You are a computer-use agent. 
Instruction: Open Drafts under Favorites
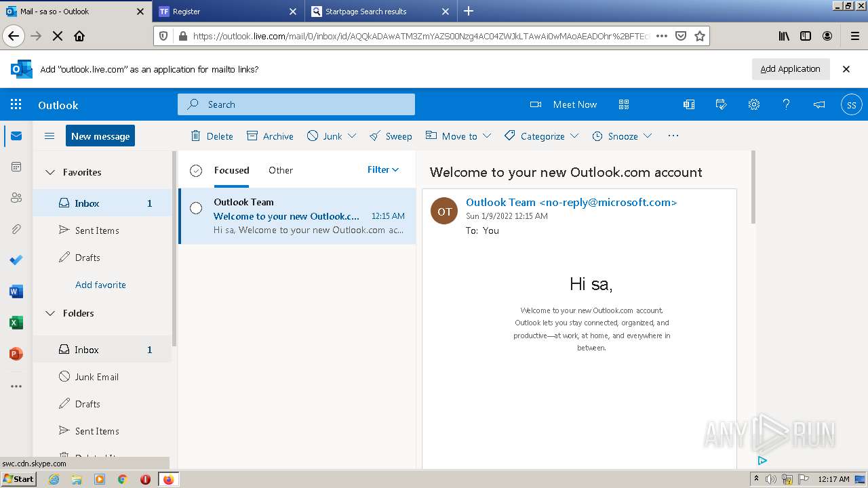pyautogui.click(x=103, y=258)
